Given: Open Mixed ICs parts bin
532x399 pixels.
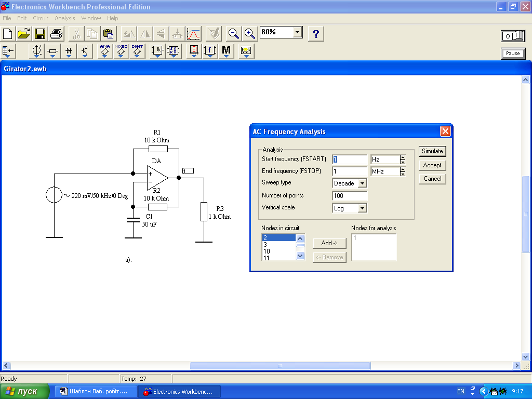Looking at the screenshot, I should tap(121, 51).
